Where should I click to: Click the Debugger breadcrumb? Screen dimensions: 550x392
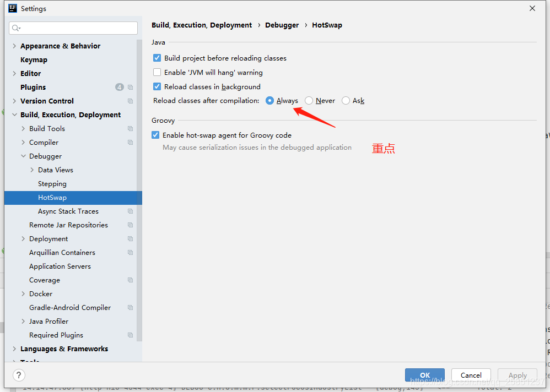coord(282,25)
